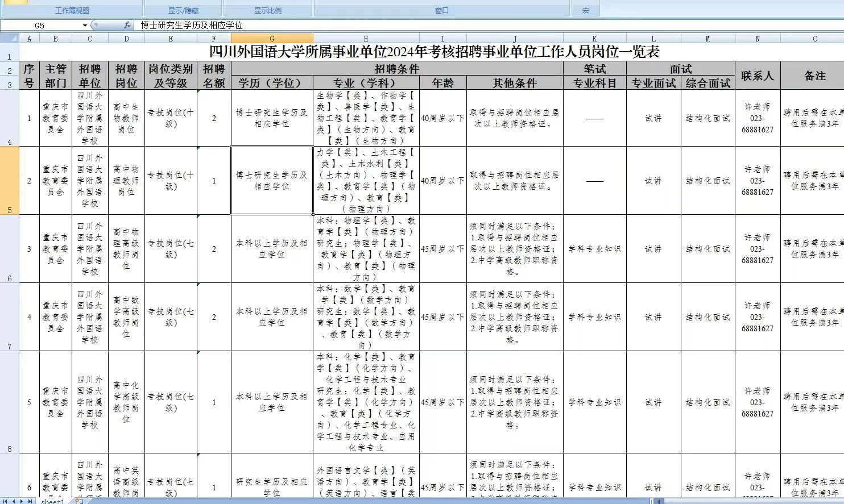Select column K header
844x504 pixels.
(x=595, y=39)
